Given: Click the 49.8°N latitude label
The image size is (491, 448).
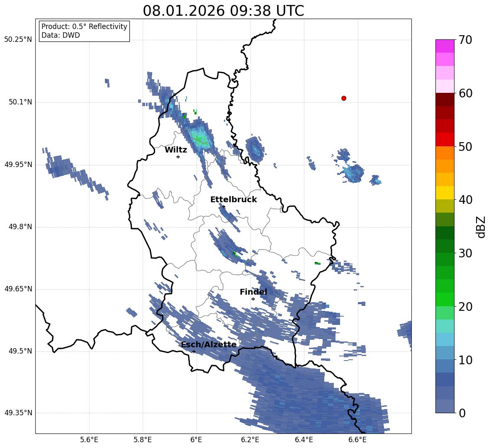Looking at the screenshot, I should [20, 227].
